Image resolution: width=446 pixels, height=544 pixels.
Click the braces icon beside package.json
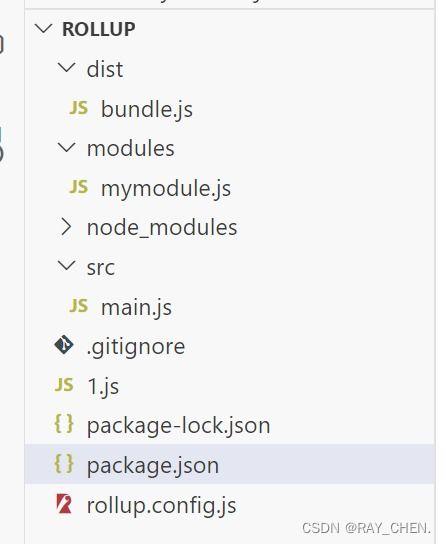tap(64, 464)
